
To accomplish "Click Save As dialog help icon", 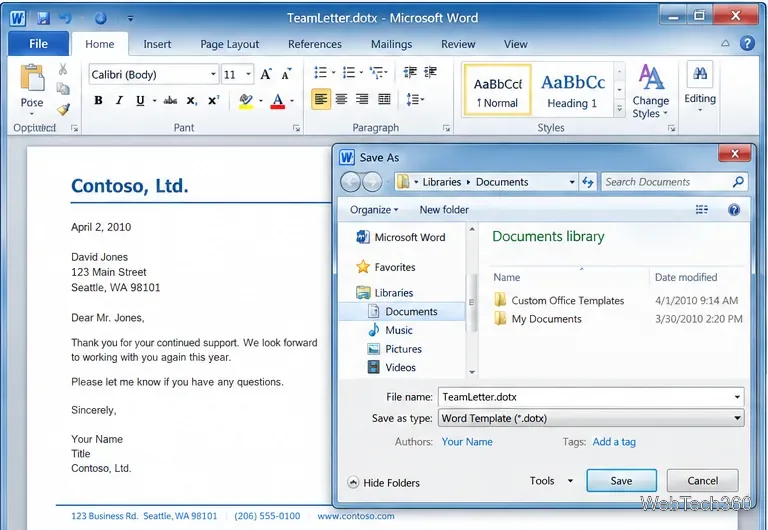I will [734, 210].
